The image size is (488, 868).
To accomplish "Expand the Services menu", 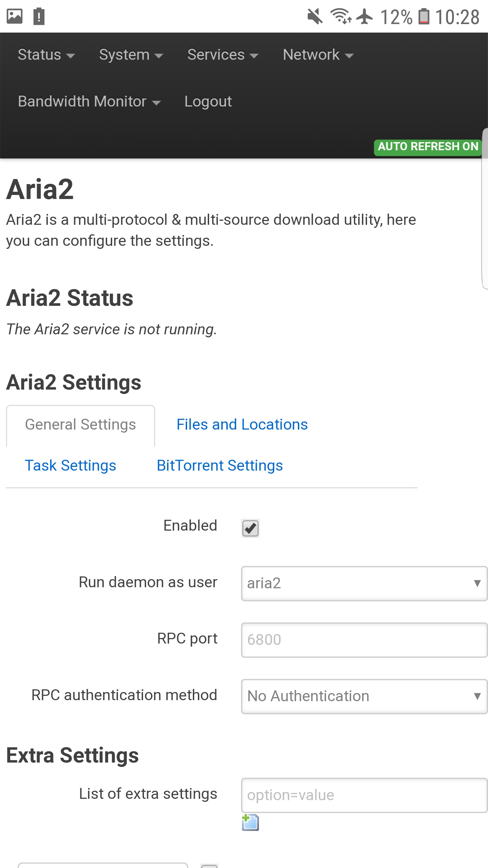I will (x=223, y=55).
